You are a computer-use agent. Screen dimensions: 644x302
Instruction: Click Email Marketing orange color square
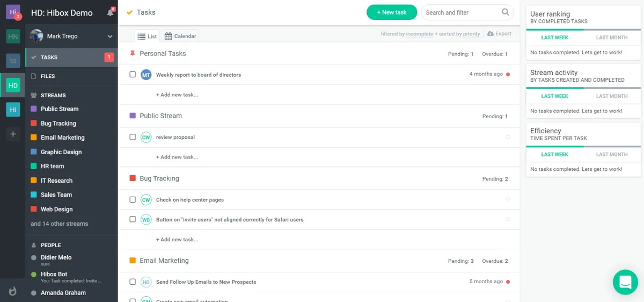coord(133,261)
